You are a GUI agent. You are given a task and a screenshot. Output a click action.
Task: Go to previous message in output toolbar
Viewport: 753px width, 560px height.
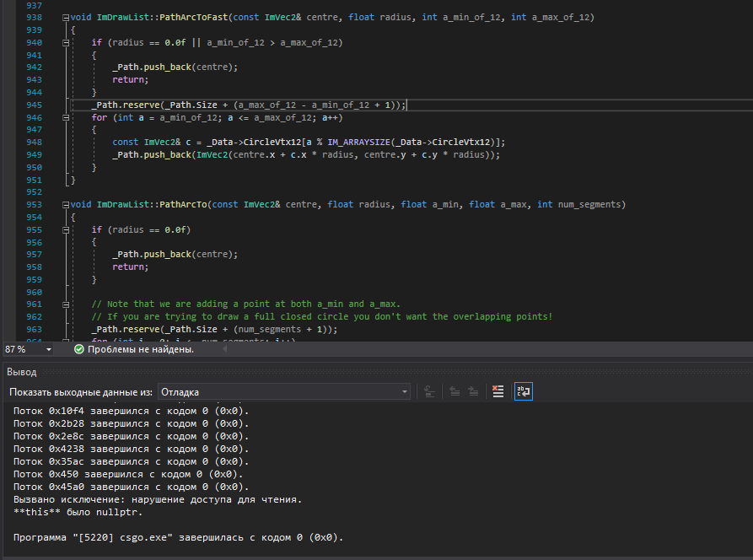click(x=454, y=391)
